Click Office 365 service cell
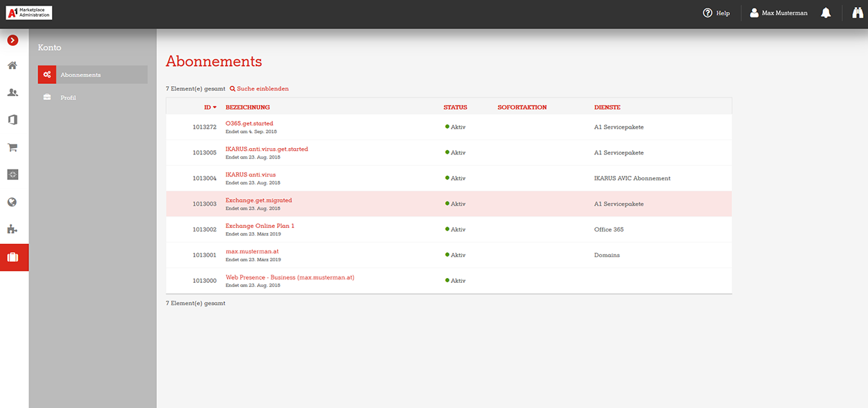 click(x=609, y=229)
